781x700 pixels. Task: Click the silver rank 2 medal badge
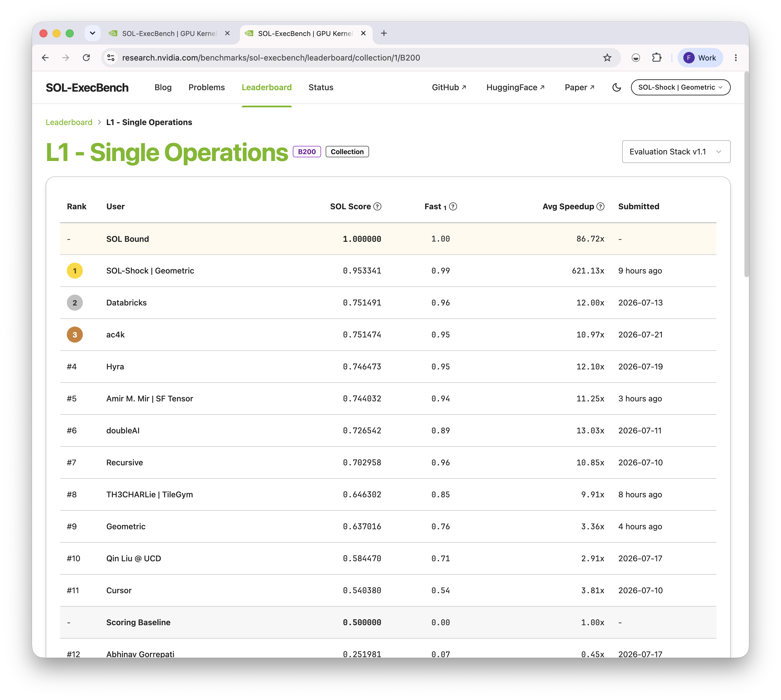[x=75, y=303]
